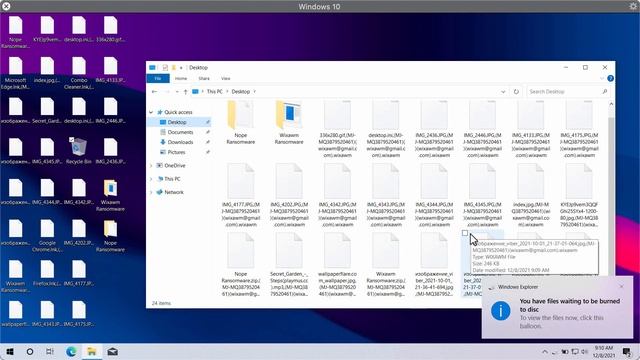Screen dimensions: 640x360
Task: Open Cortana search circle on taskbar
Action: coord(30,351)
